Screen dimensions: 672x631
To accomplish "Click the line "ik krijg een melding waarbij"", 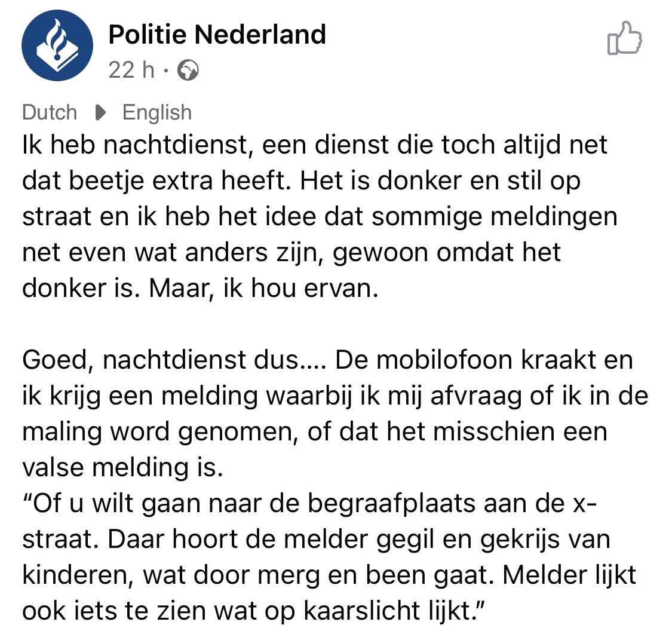I will pos(335,396).
